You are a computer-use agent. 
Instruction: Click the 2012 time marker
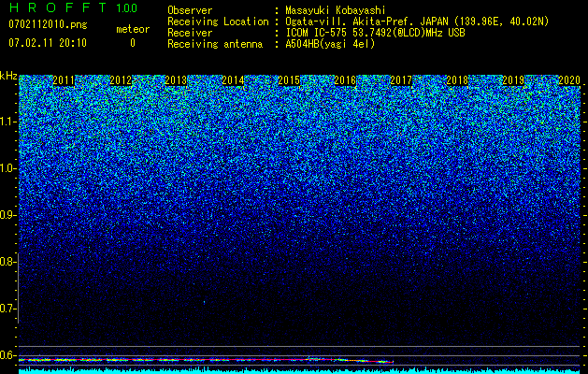point(121,80)
